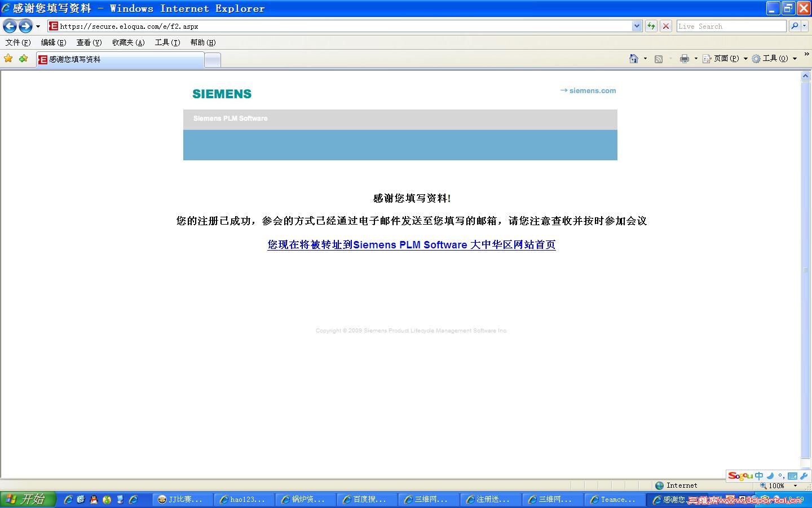Click the 大中华区网站首页 redirect link

(x=412, y=244)
